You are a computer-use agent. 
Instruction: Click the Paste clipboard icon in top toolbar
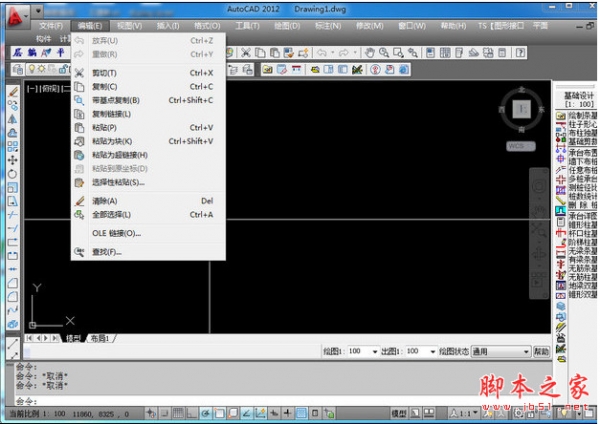pos(274,52)
